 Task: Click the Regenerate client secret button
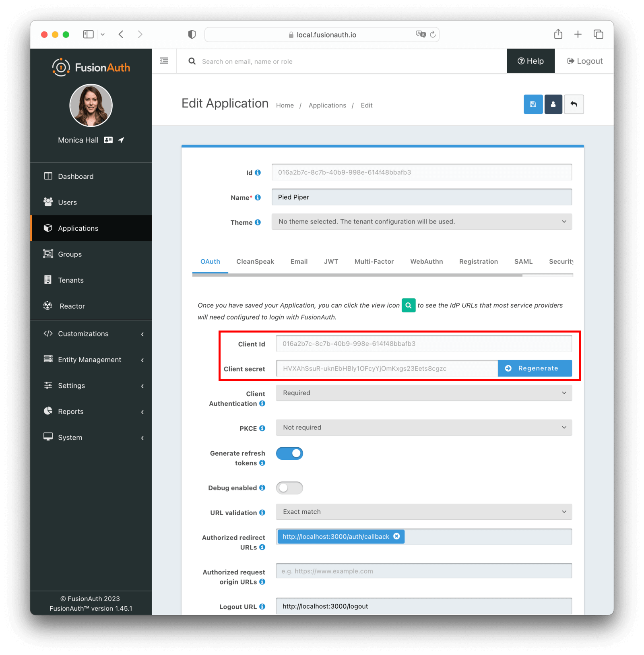(x=535, y=368)
